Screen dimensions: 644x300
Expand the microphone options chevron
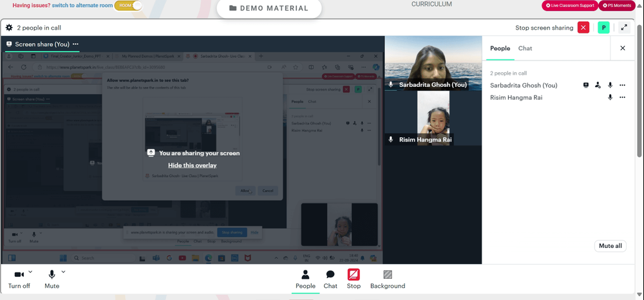(63, 272)
